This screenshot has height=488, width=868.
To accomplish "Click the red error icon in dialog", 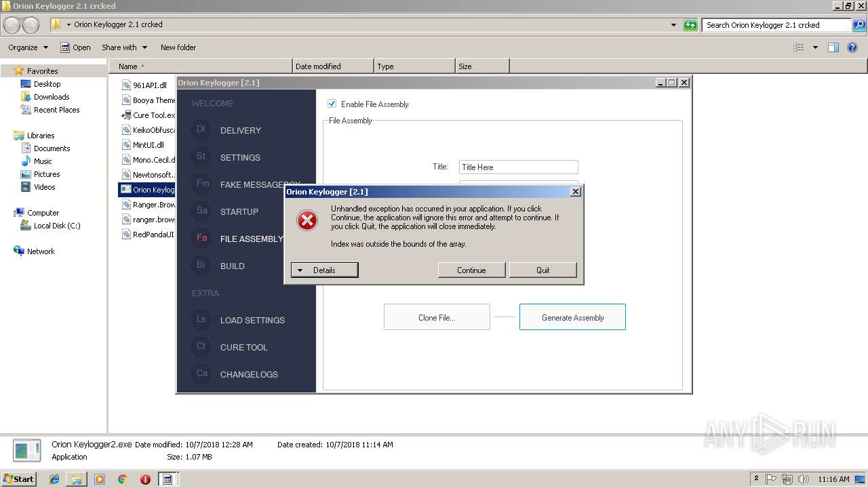I will pyautogui.click(x=307, y=220).
